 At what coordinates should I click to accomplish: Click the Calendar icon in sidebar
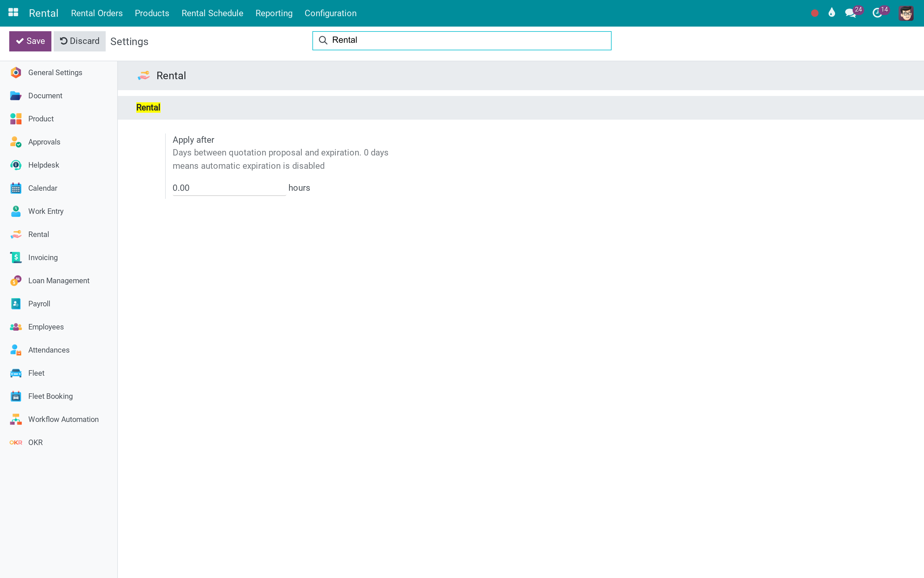[x=16, y=188]
